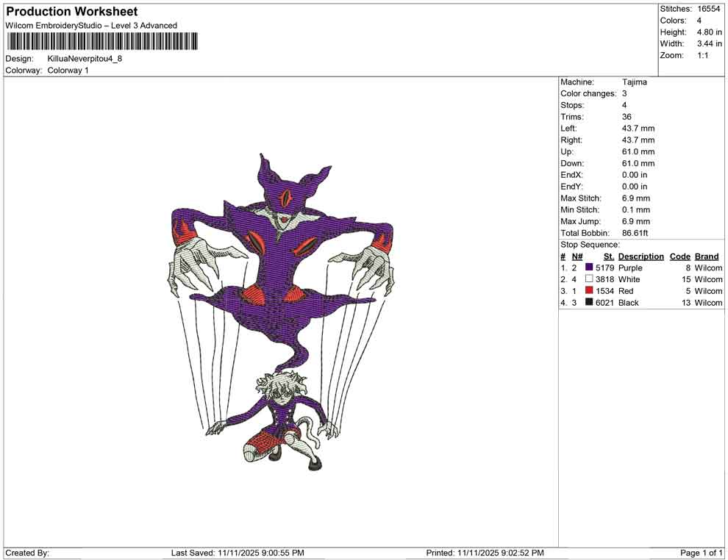Click the Printed timestamp
Image resolution: width=728 pixels, height=560 pixels.
[x=485, y=553]
